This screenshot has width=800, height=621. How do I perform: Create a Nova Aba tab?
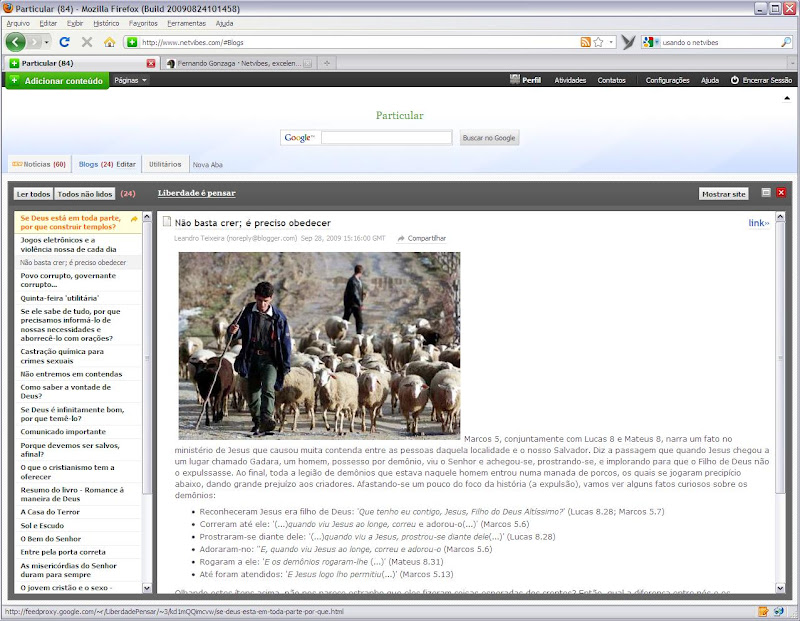(x=207, y=165)
